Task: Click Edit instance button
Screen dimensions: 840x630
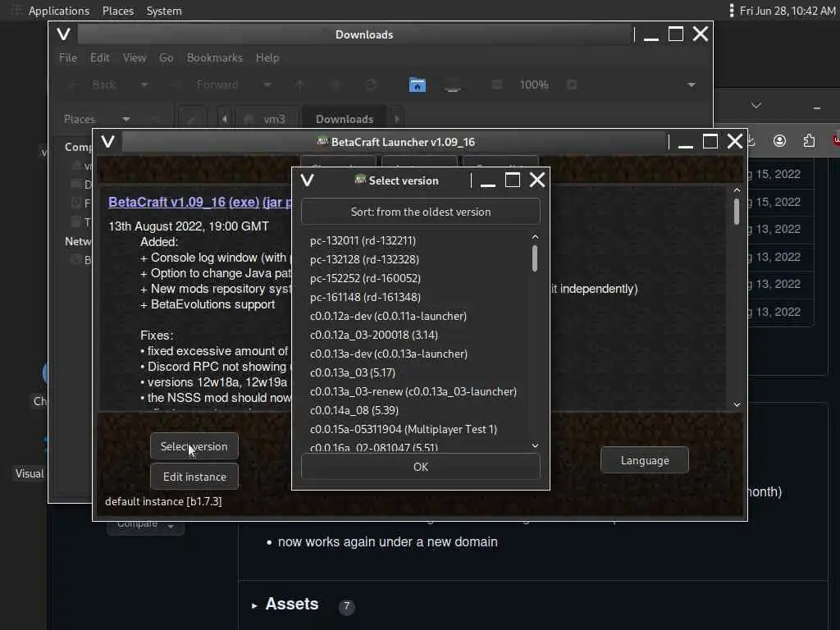Action: point(194,477)
